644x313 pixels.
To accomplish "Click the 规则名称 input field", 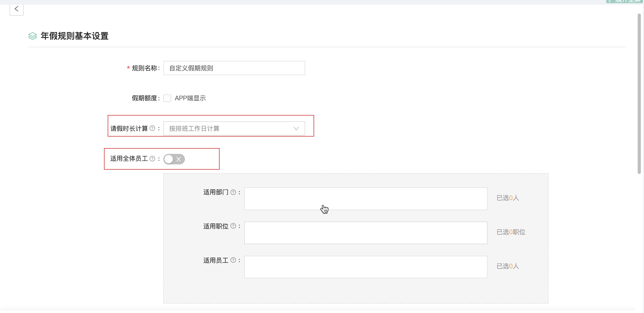I will (234, 68).
